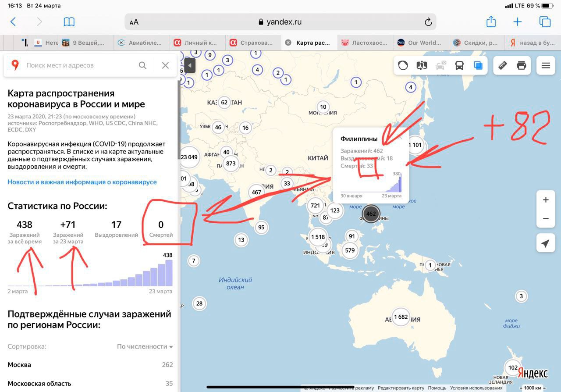Click the Australia 1 682 marker

point(401,317)
